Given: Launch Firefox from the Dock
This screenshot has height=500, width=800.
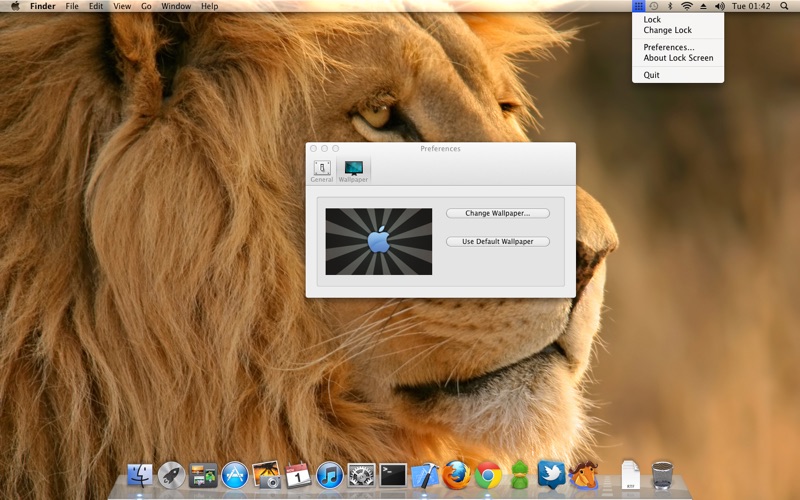Looking at the screenshot, I should (x=456, y=474).
